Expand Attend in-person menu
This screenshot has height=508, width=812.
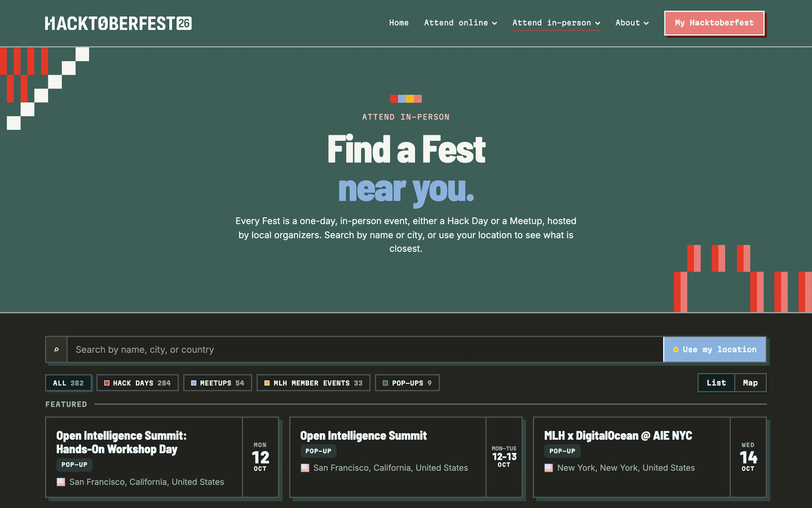[x=556, y=23]
